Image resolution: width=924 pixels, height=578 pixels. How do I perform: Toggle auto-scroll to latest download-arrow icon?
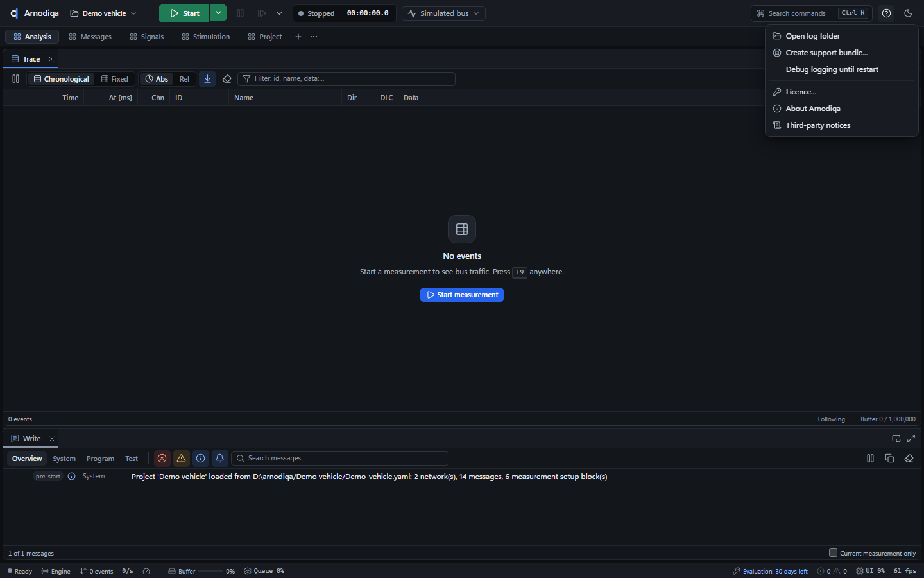[x=207, y=79]
